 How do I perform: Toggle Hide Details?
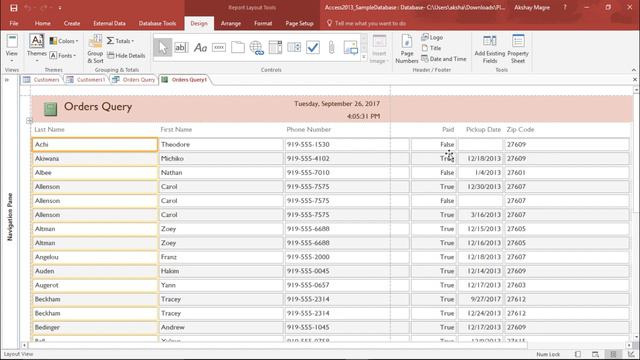coord(126,56)
